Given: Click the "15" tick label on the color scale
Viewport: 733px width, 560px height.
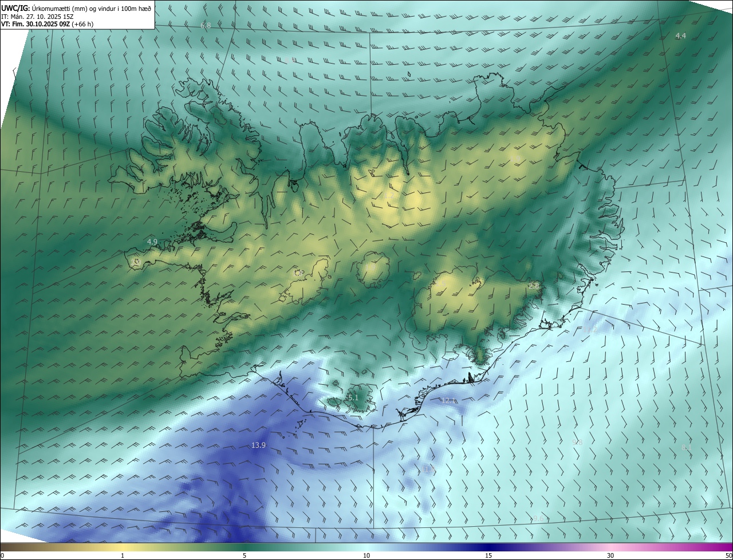Looking at the screenshot, I should 488,555.
